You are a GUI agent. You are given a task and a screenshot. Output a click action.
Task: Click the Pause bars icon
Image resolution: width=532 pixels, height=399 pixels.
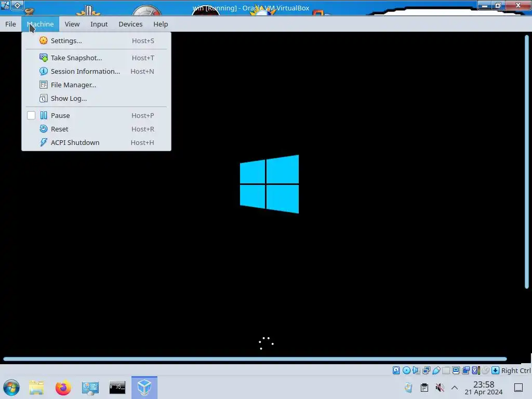[x=44, y=115]
